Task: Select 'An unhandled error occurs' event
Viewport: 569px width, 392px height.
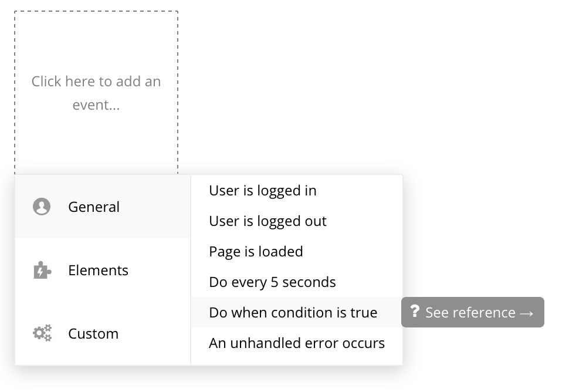Action: 297,343
